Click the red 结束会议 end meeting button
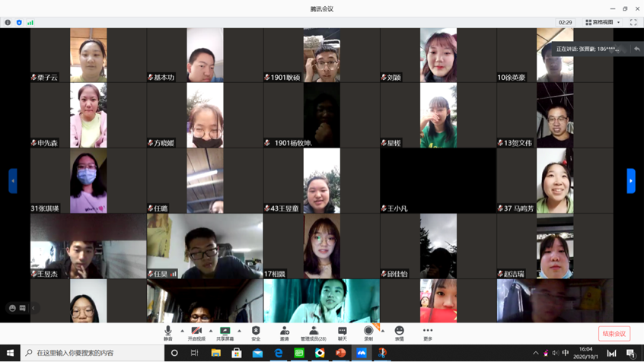 click(614, 334)
